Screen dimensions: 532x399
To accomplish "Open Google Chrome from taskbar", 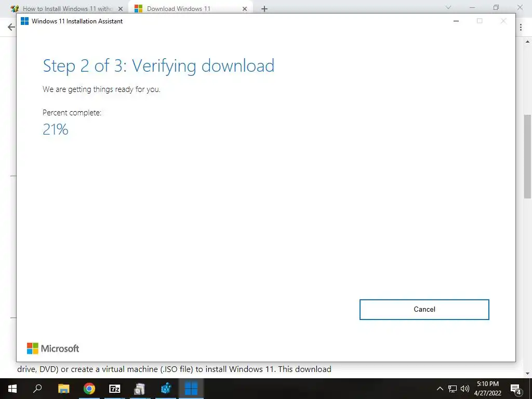I will click(x=89, y=389).
